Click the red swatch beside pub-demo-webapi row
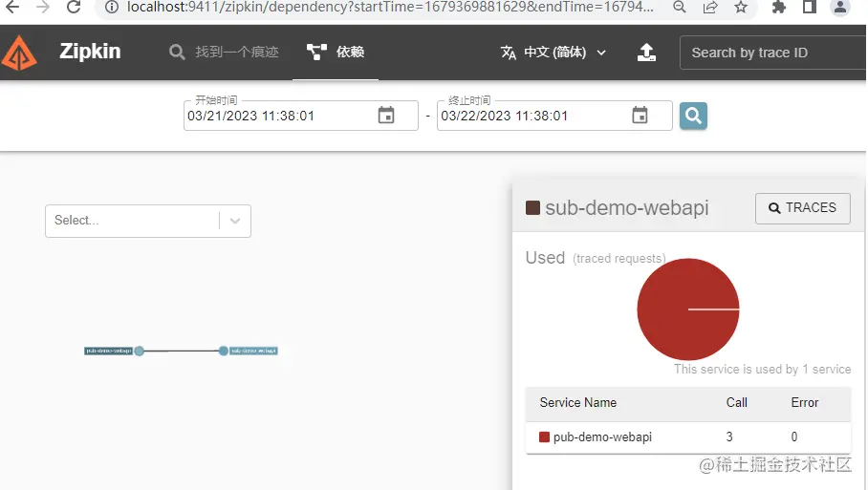 tap(544, 437)
